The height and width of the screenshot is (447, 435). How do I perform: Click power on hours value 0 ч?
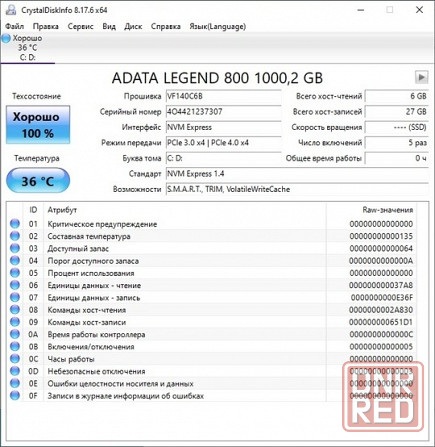click(397, 158)
